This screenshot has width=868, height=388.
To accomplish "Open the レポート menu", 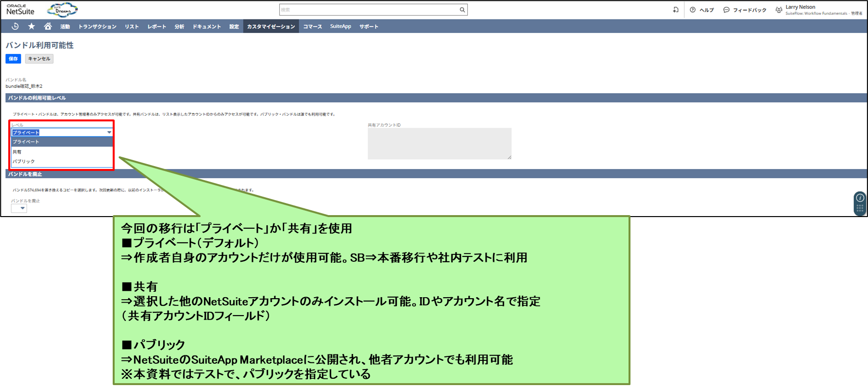I will 157,27.
